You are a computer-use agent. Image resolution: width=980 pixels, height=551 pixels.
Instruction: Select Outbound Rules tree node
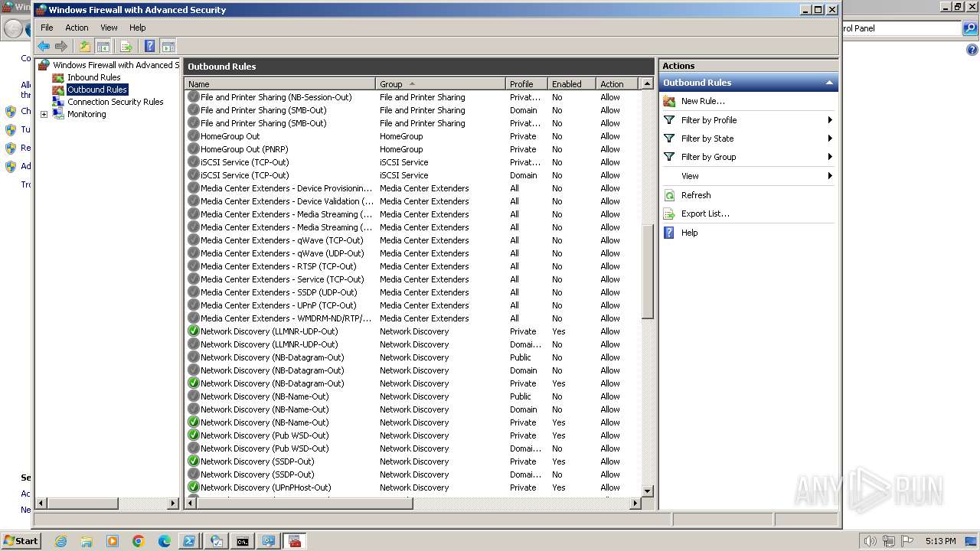(x=96, y=90)
